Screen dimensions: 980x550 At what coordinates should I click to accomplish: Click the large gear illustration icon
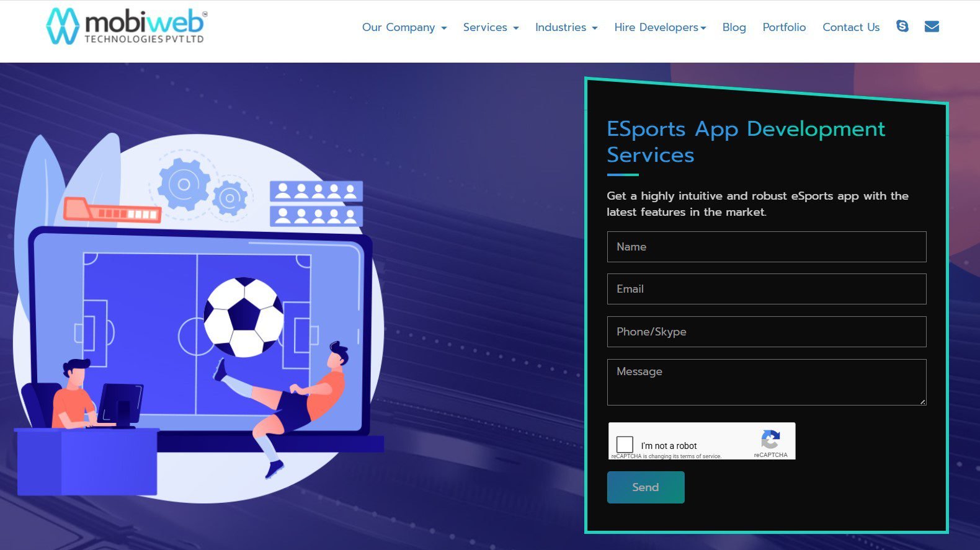pos(184,184)
